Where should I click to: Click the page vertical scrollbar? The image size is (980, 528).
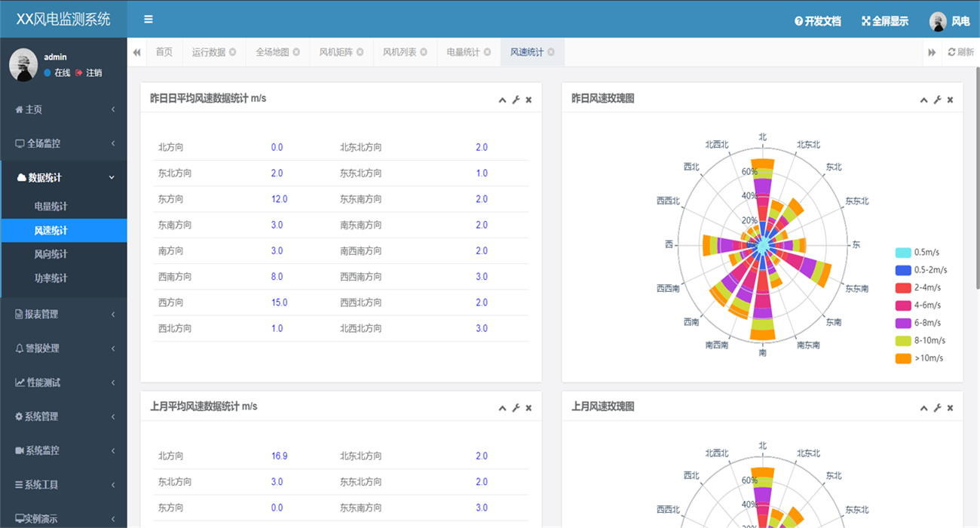click(x=977, y=177)
